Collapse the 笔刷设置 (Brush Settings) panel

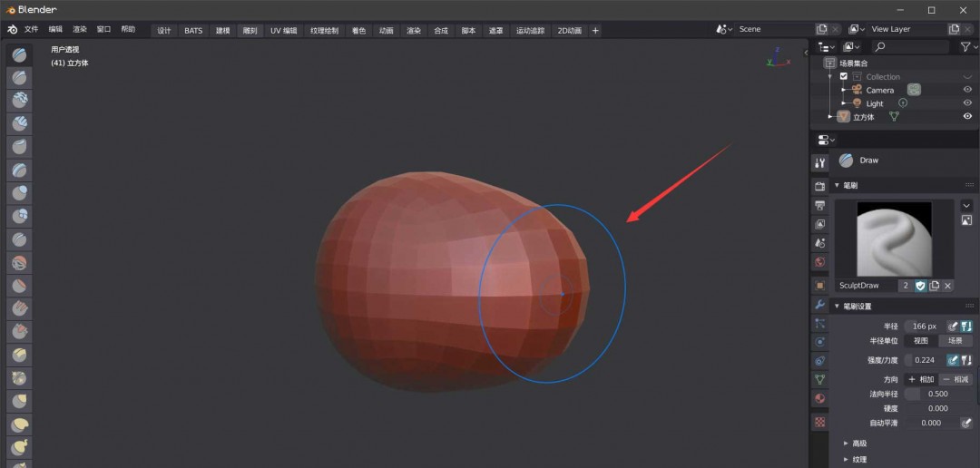coord(838,307)
